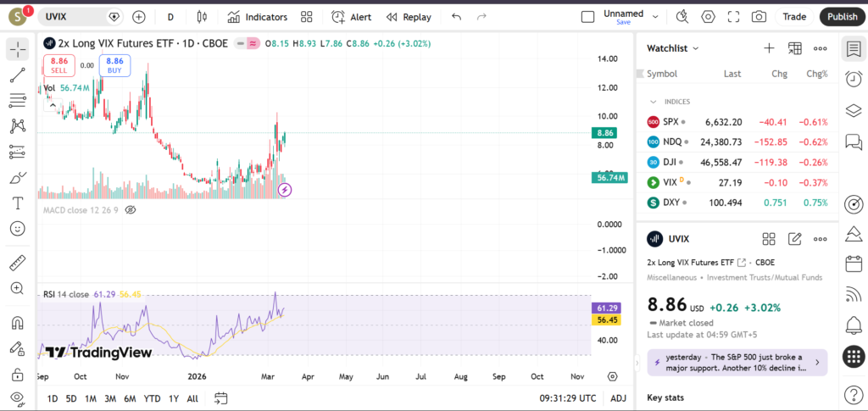Toggle ADJ adjusted data setting
868x411 pixels.
(618, 398)
